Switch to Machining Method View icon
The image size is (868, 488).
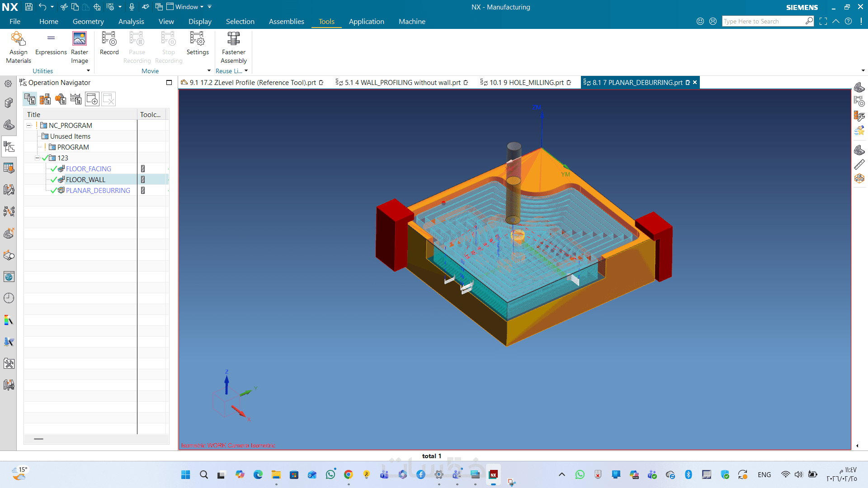click(x=76, y=99)
